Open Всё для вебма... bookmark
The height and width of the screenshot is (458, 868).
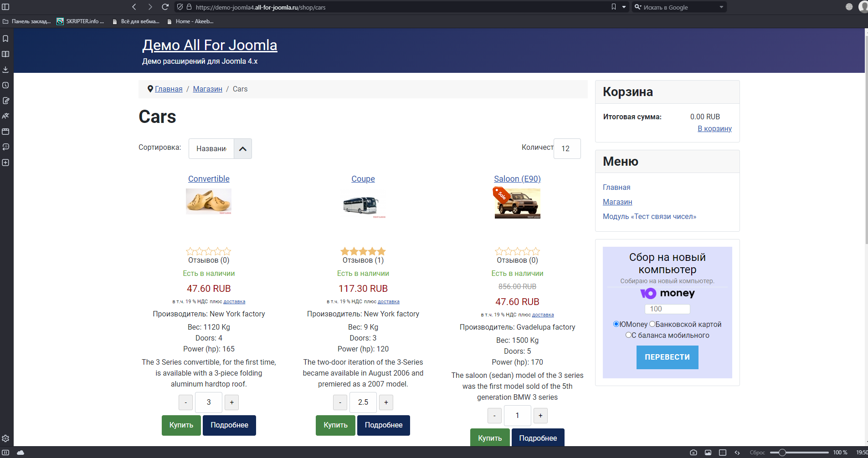(x=136, y=21)
